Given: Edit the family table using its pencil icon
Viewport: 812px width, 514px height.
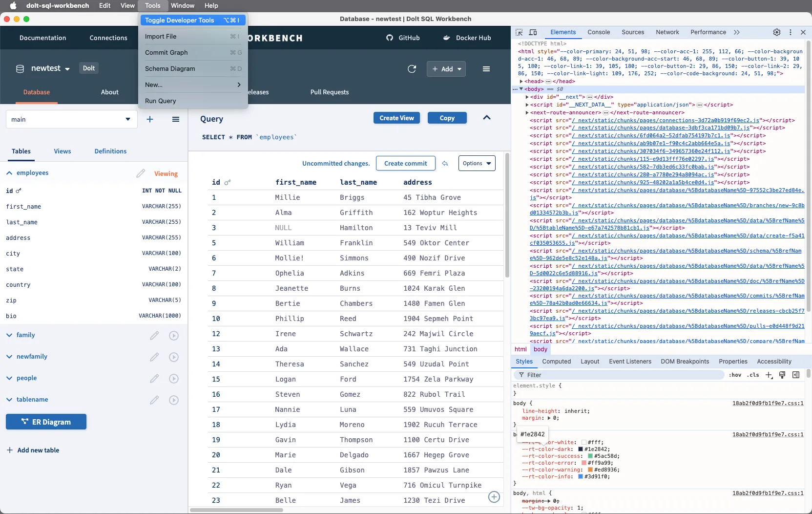Looking at the screenshot, I should (154, 336).
